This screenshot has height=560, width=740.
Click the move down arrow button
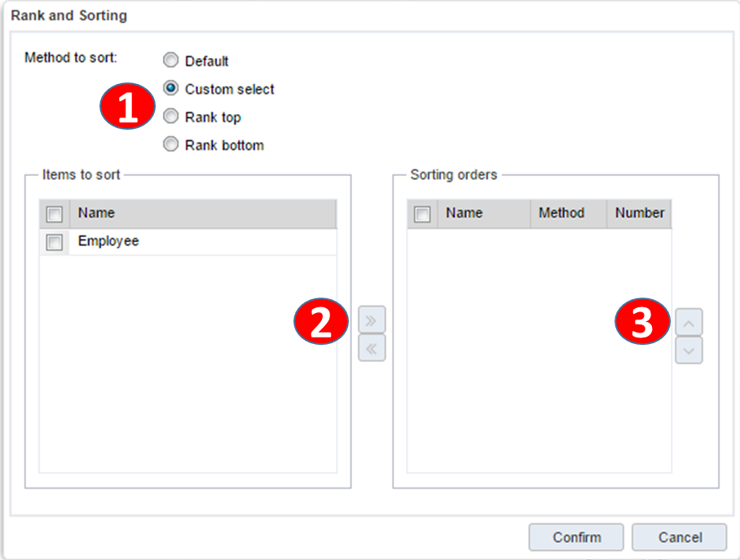pyautogui.click(x=689, y=351)
